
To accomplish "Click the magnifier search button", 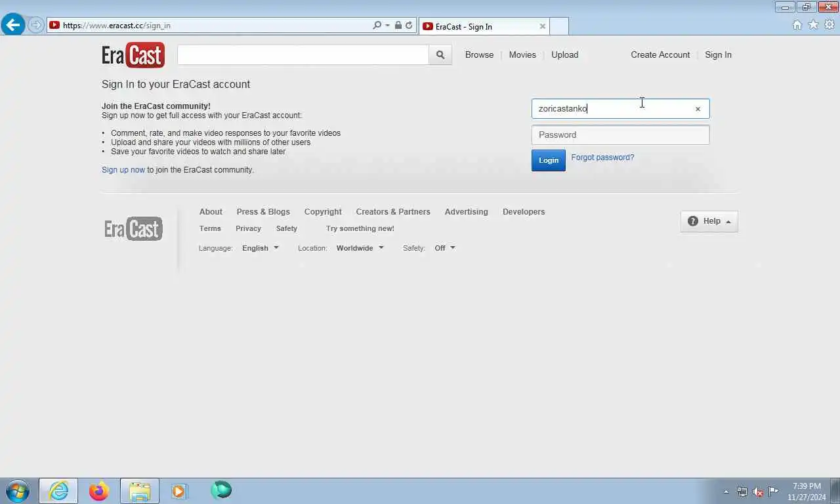I will tap(440, 55).
